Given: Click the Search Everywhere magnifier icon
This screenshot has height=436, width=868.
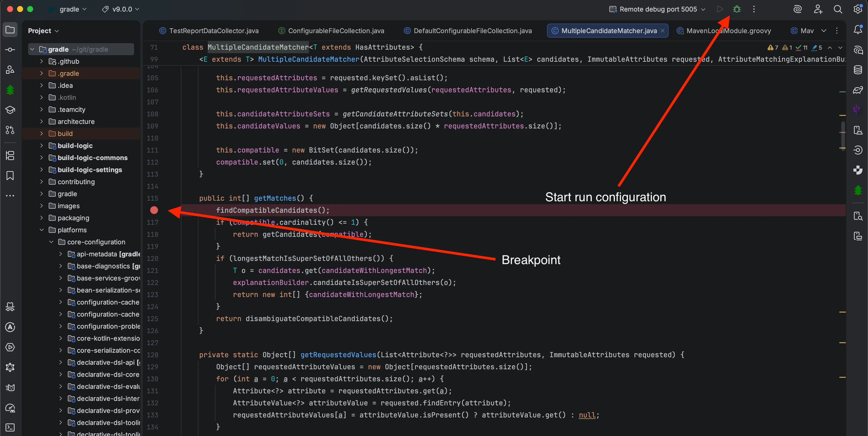Looking at the screenshot, I should point(838,9).
